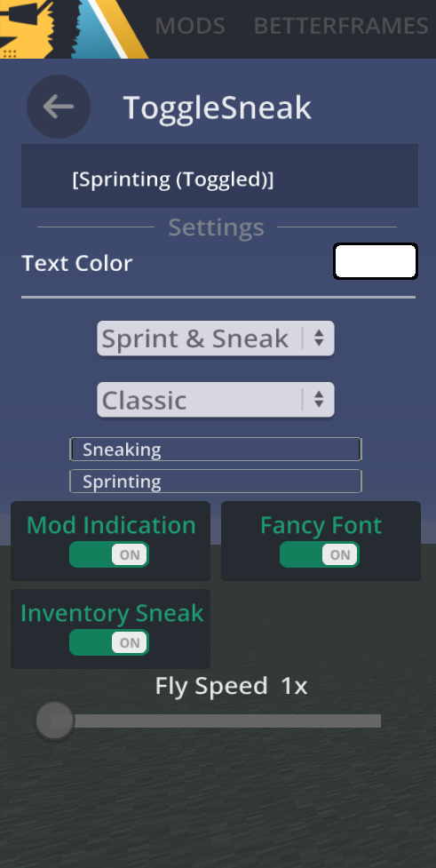Select the [Sprinting (Toggled)] preview box
This screenshot has width=436, height=868.
pyautogui.click(x=219, y=176)
